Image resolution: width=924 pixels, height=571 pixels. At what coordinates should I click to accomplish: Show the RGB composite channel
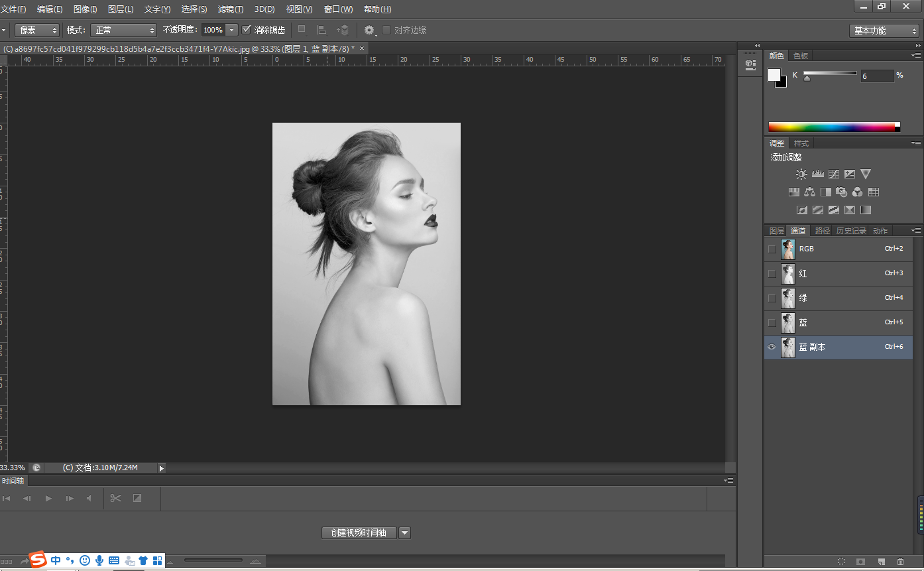(772, 249)
